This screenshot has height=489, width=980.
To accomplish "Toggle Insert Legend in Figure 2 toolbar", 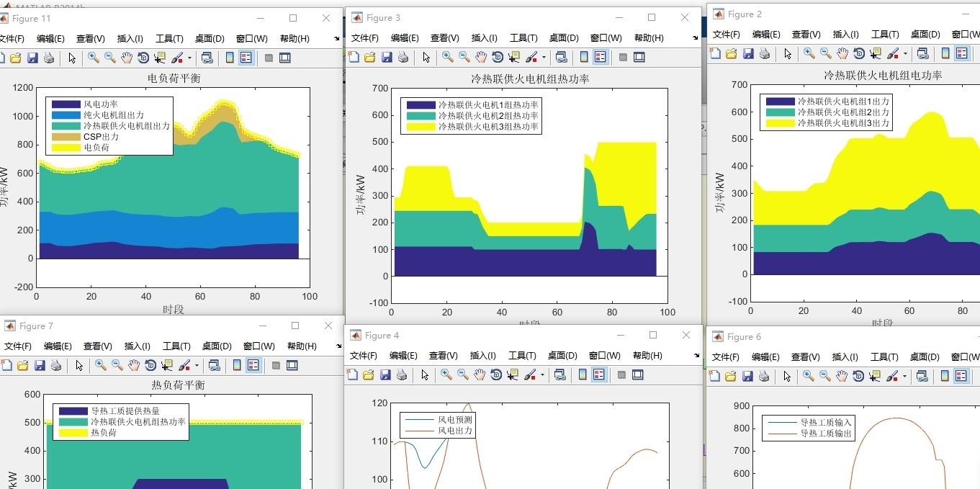I will pyautogui.click(x=961, y=53).
